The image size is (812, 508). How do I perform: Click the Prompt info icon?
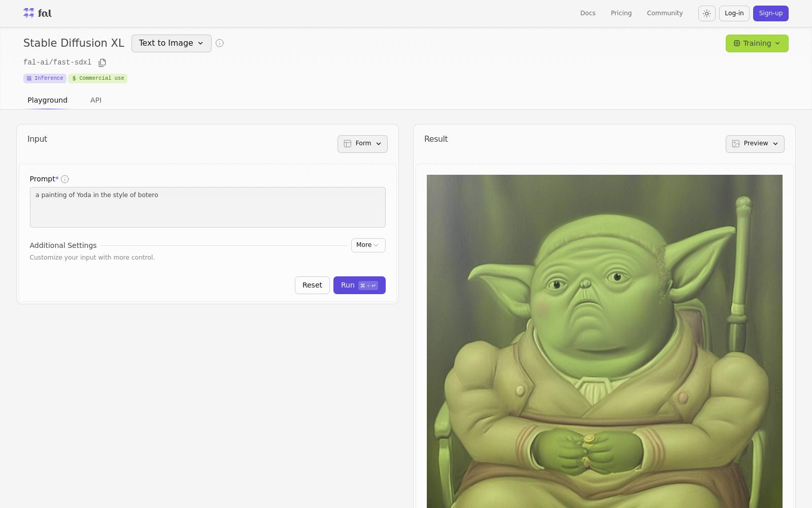click(65, 179)
